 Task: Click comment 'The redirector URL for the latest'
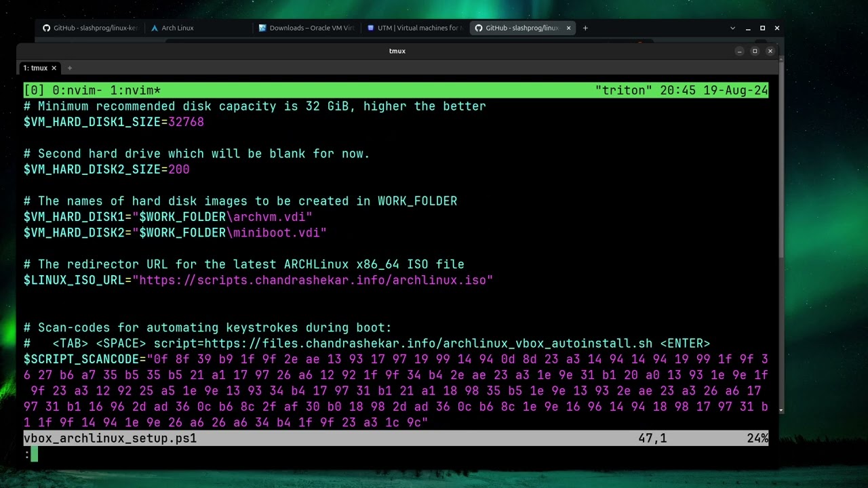[244, 264]
